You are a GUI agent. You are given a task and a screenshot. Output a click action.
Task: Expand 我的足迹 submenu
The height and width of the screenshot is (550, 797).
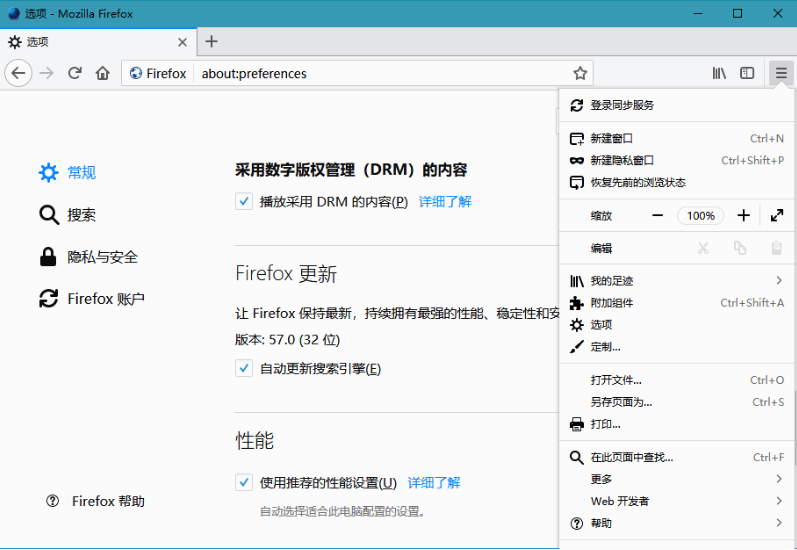pyautogui.click(x=677, y=281)
